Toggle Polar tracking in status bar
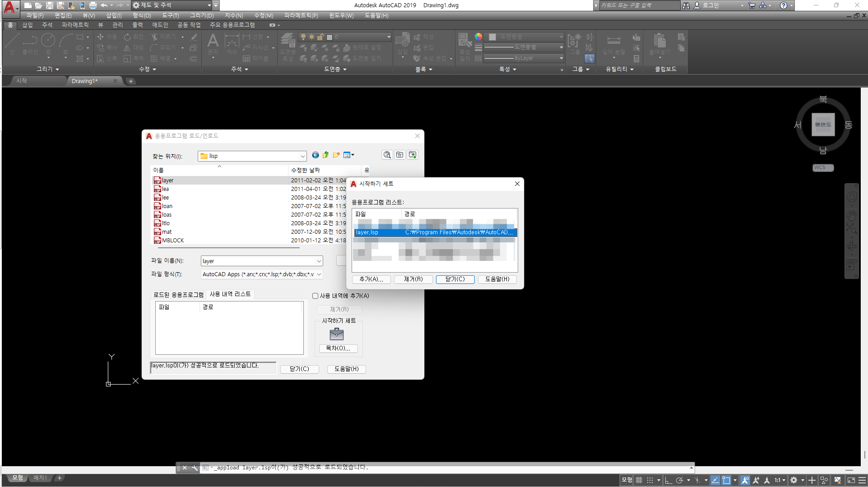This screenshot has width=868, height=487. coord(680,480)
